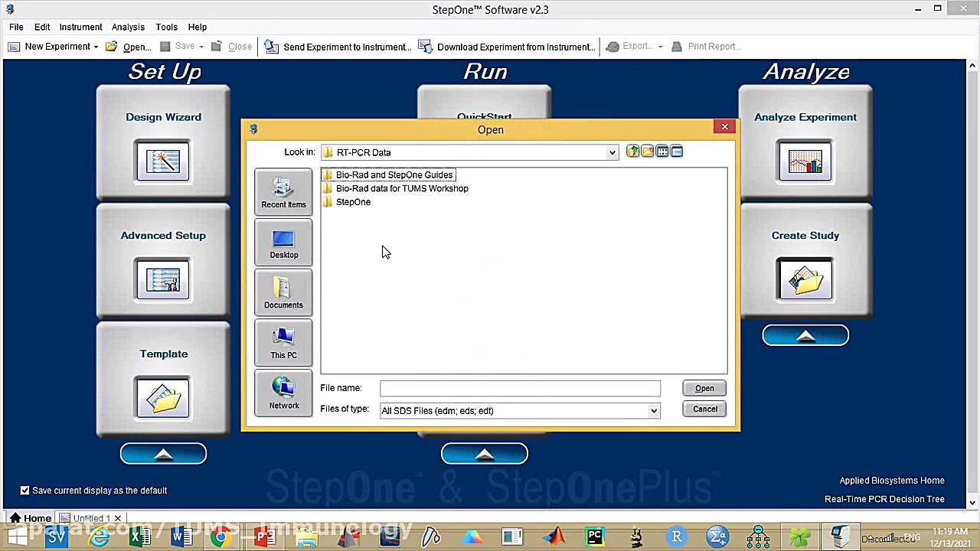Open the Instrument menu
The height and width of the screenshot is (551, 980).
pyautogui.click(x=80, y=27)
